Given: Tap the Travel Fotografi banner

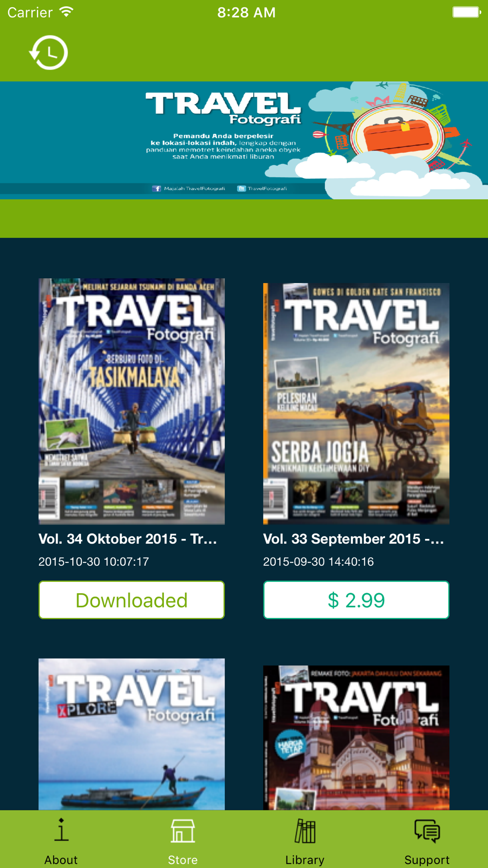Looking at the screenshot, I should pos(244,140).
